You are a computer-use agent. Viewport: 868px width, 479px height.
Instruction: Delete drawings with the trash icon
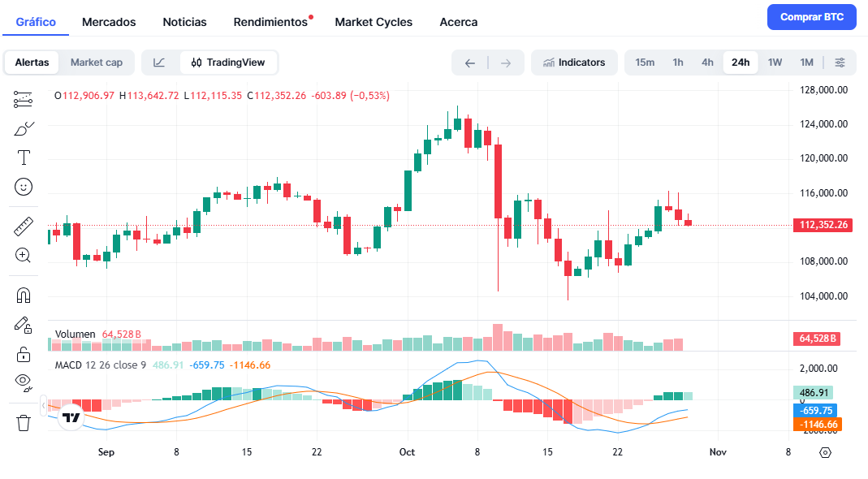point(24,422)
